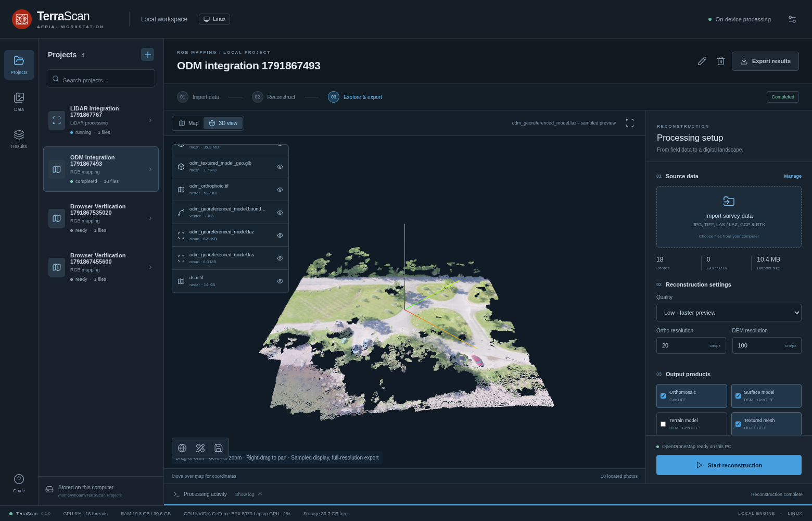Uncheck the Orthomosaic output product
812x521 pixels.
click(x=663, y=396)
